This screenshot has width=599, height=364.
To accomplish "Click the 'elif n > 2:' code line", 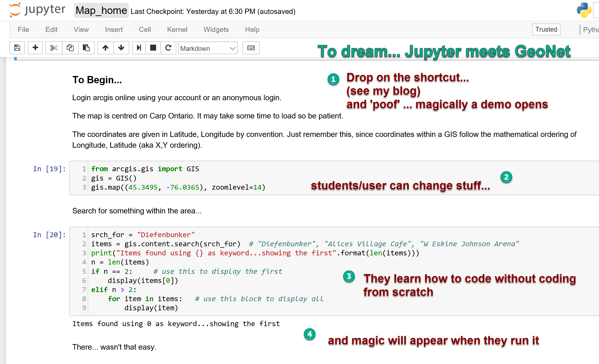I will [114, 290].
